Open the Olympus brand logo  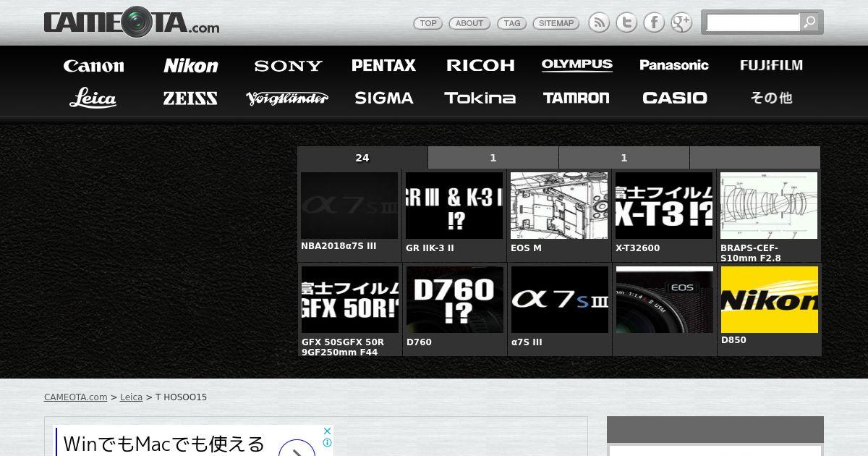(x=577, y=65)
